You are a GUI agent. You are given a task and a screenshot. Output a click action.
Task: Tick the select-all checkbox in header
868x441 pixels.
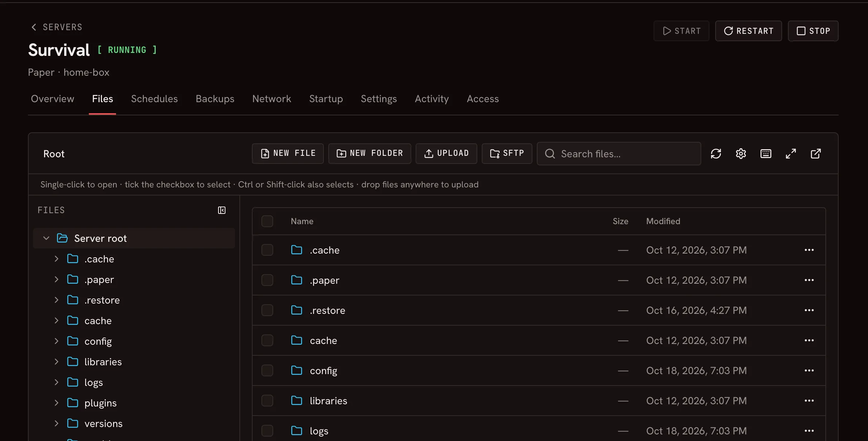[267, 221]
